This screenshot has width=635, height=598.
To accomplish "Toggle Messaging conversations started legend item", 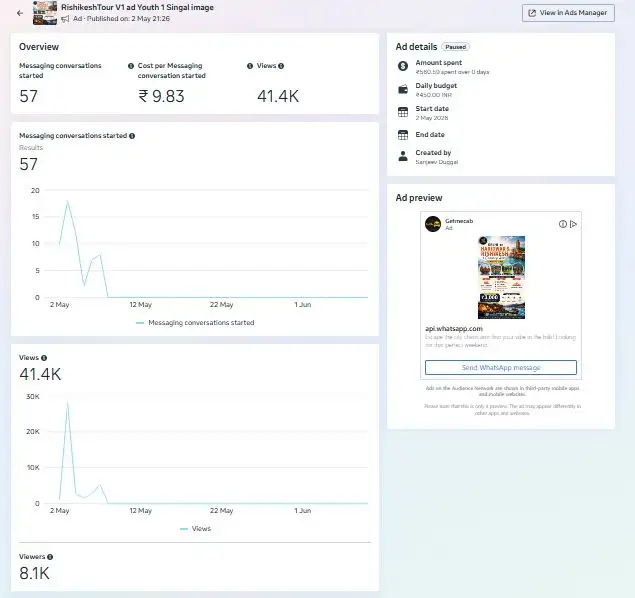I will (195, 323).
